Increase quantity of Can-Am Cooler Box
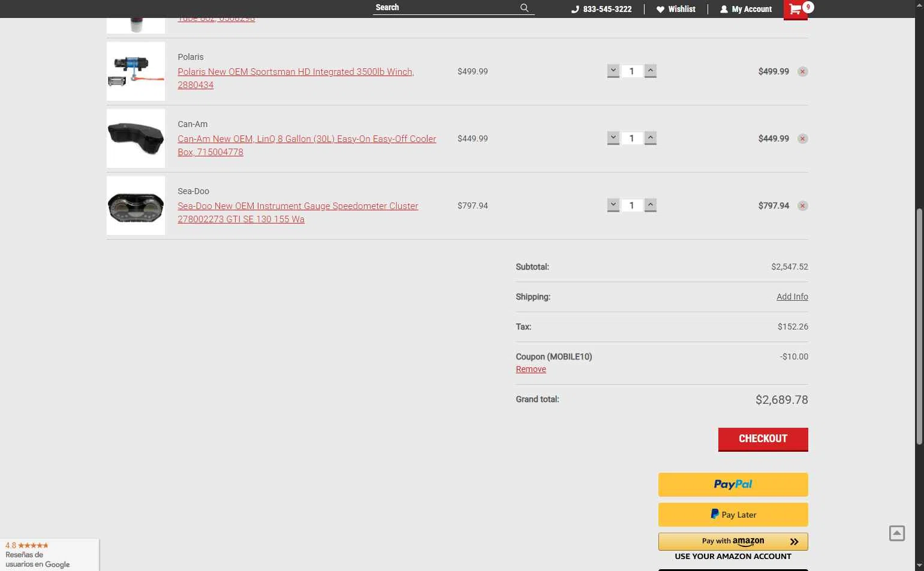This screenshot has height=571, width=924. click(x=650, y=138)
